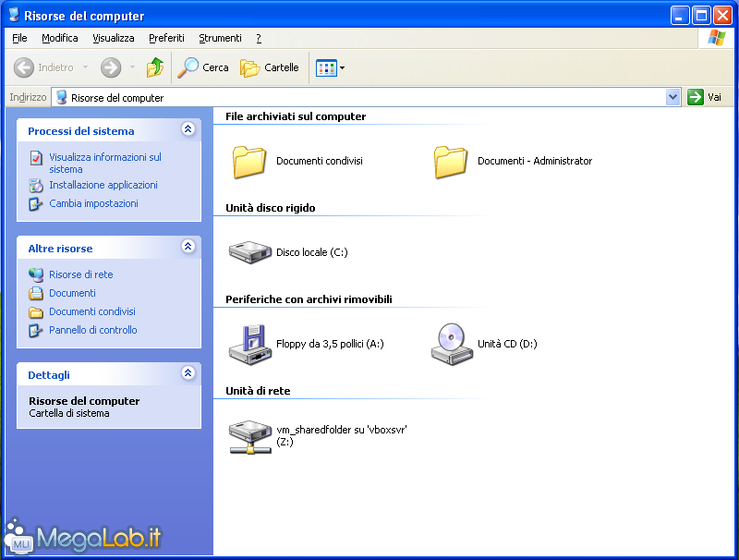Click the vm_sharedfolder su 'vboxsvr' label
The image size is (739, 560).
click(341, 435)
